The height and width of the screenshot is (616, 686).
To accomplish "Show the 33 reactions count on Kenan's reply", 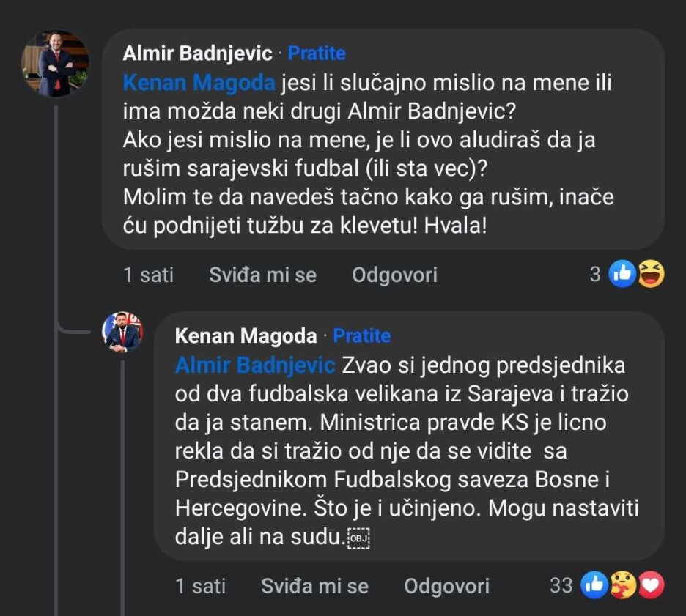I will pos(561,585).
